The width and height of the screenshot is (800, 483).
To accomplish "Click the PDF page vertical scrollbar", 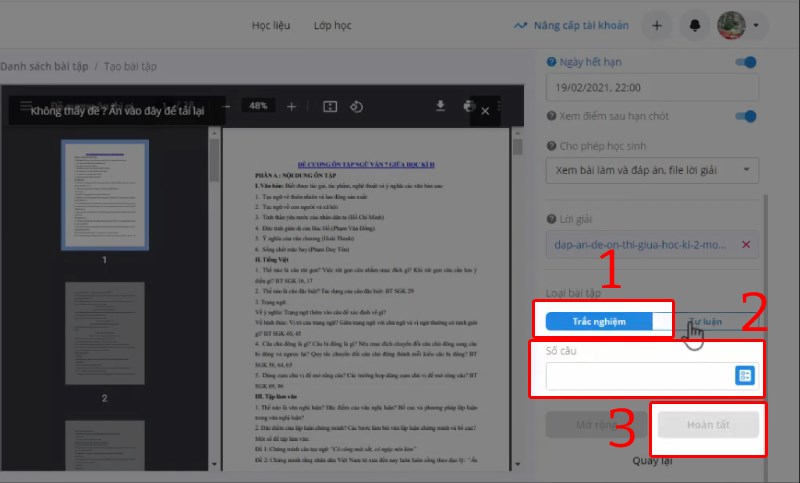I will coord(518,147).
